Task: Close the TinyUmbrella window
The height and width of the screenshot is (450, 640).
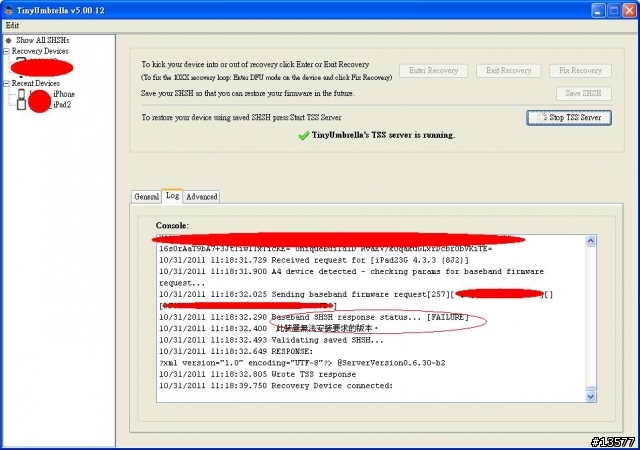Action: pos(629,11)
